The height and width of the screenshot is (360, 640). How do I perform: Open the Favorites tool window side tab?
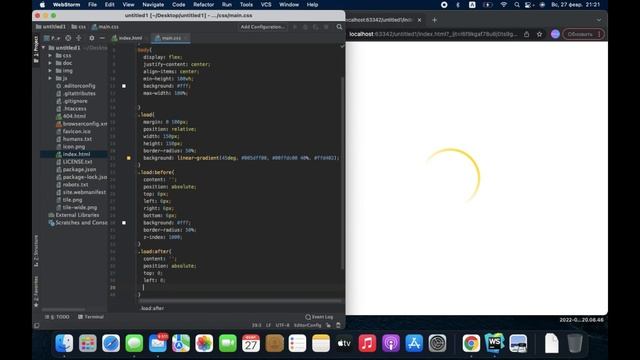click(x=36, y=291)
